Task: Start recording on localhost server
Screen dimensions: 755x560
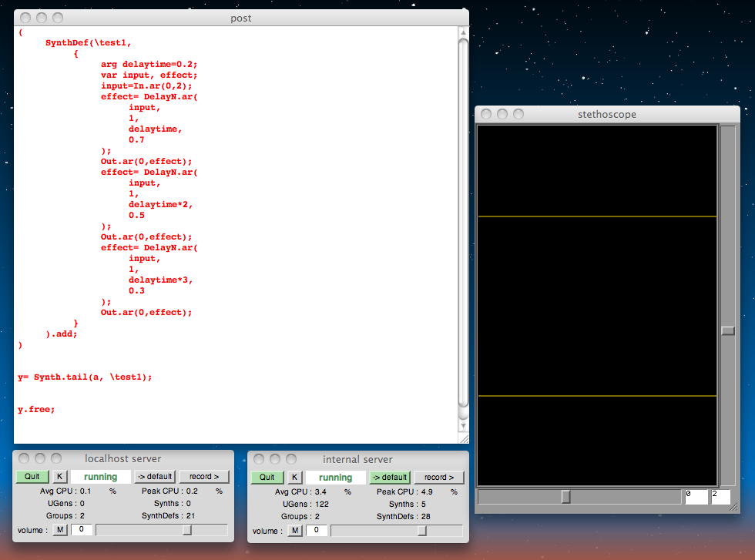Action: pos(204,477)
